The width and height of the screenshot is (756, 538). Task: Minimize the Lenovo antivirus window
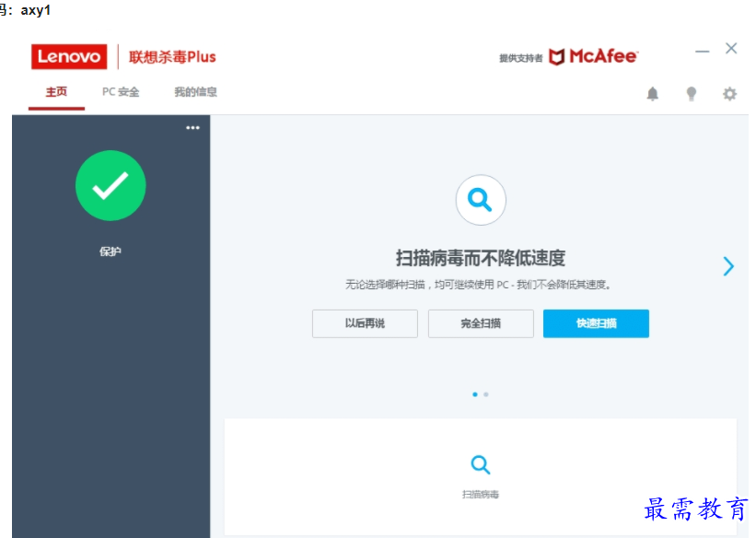702,52
